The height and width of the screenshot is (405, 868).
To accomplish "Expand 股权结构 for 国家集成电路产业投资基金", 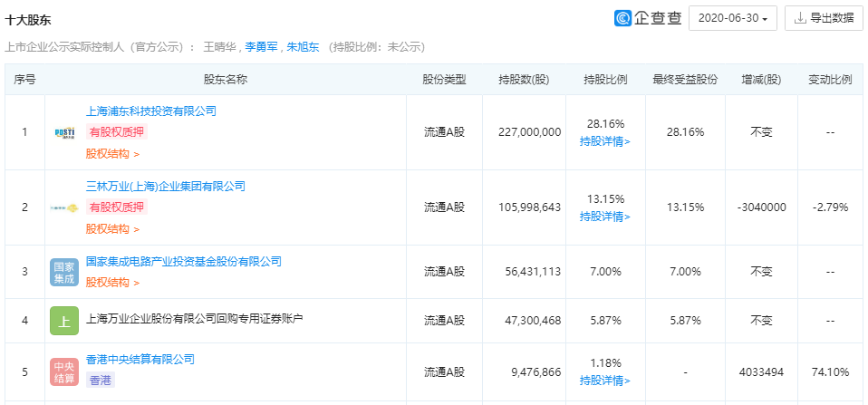I will point(112,283).
